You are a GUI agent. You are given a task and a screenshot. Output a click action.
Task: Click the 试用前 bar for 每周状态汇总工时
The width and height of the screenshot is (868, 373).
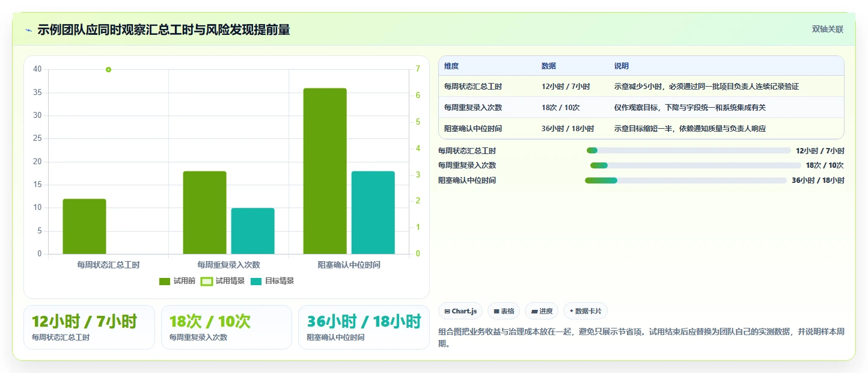84,226
